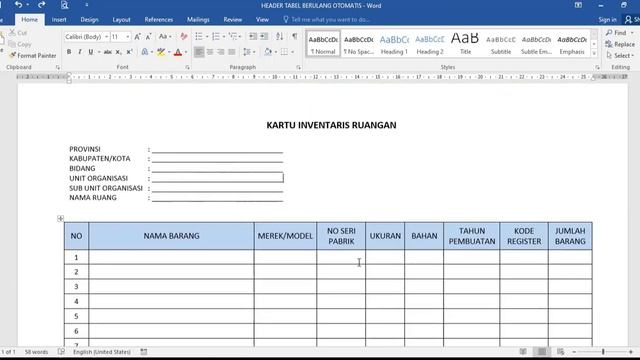This screenshot has width=640, height=360.
Task: Switch to Web Layout view icon
Action: tap(561, 352)
